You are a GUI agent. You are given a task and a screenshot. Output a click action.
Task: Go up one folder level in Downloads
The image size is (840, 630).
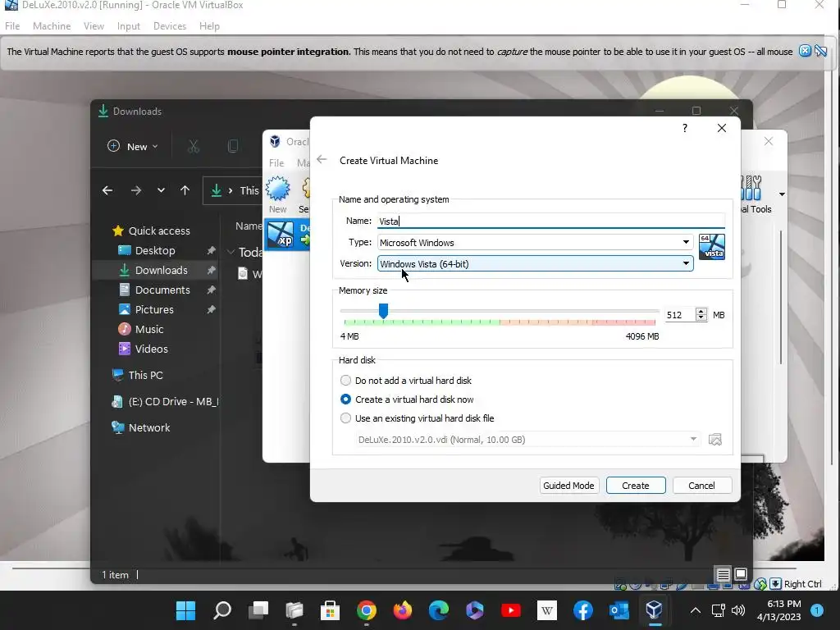(x=185, y=190)
